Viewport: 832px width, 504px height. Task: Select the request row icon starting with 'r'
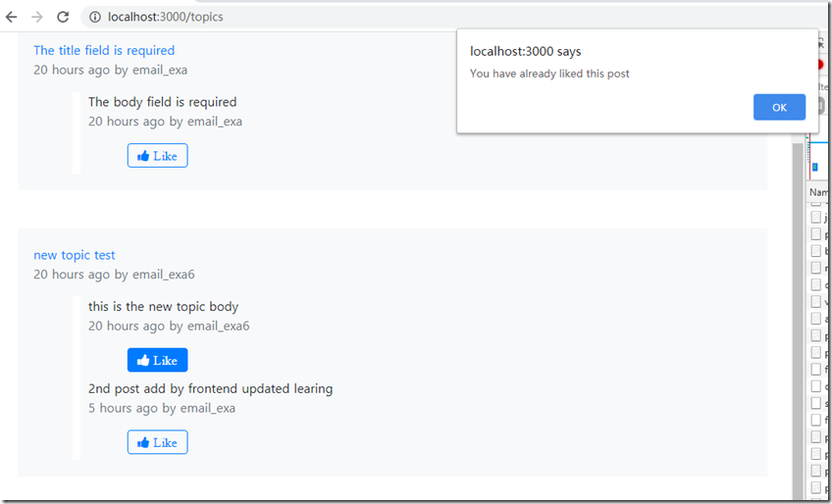816,268
